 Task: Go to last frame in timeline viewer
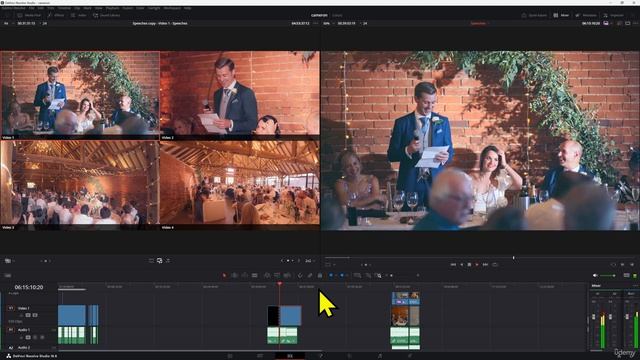tap(485, 264)
